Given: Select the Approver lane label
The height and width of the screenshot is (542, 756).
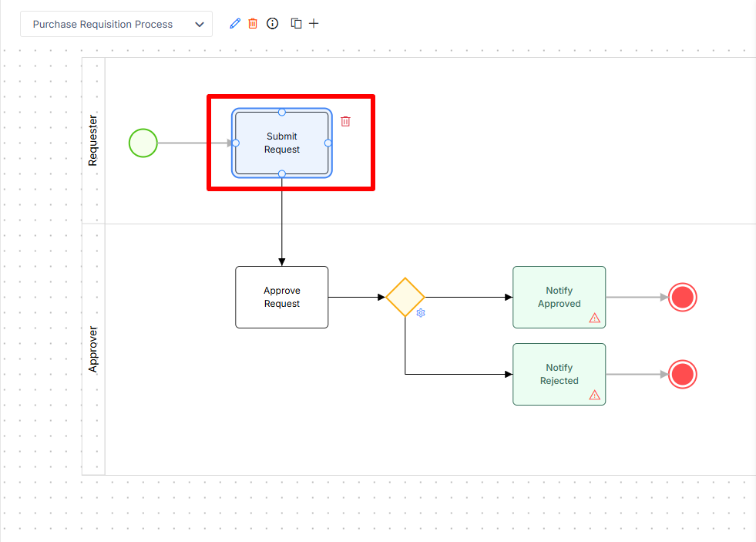Looking at the screenshot, I should (93, 349).
